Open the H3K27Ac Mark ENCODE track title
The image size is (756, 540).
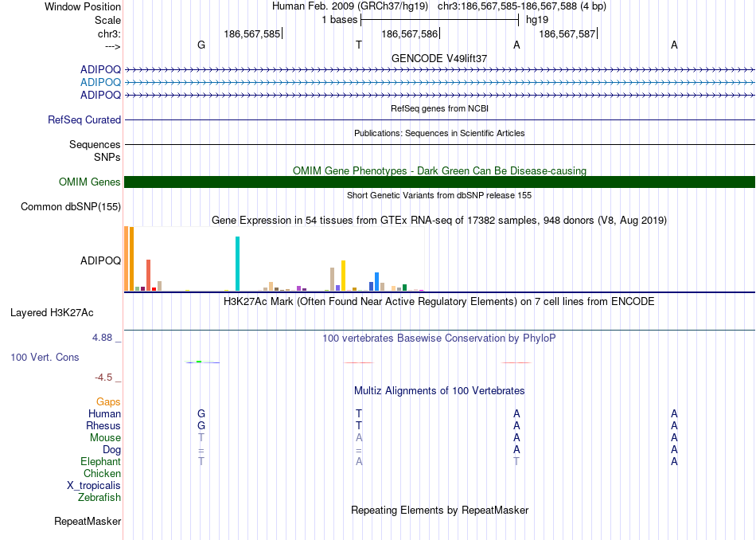tap(439, 302)
